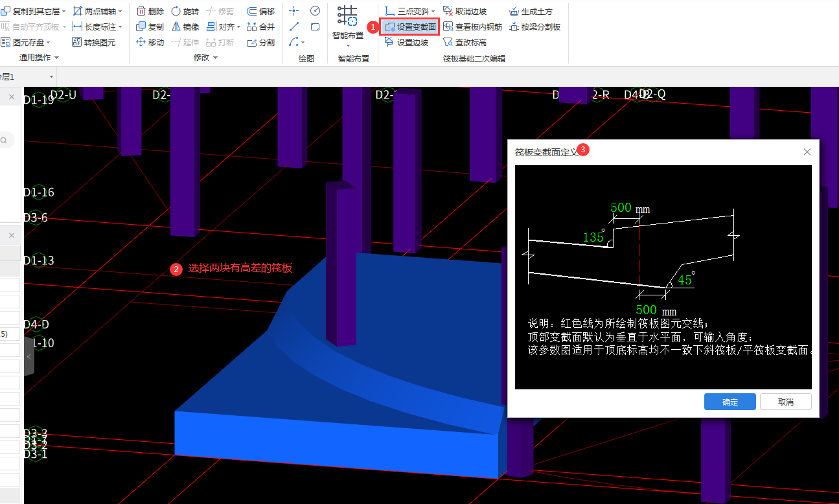
Task: Close the 筏板变截面定义 dialog
Action: (x=807, y=152)
